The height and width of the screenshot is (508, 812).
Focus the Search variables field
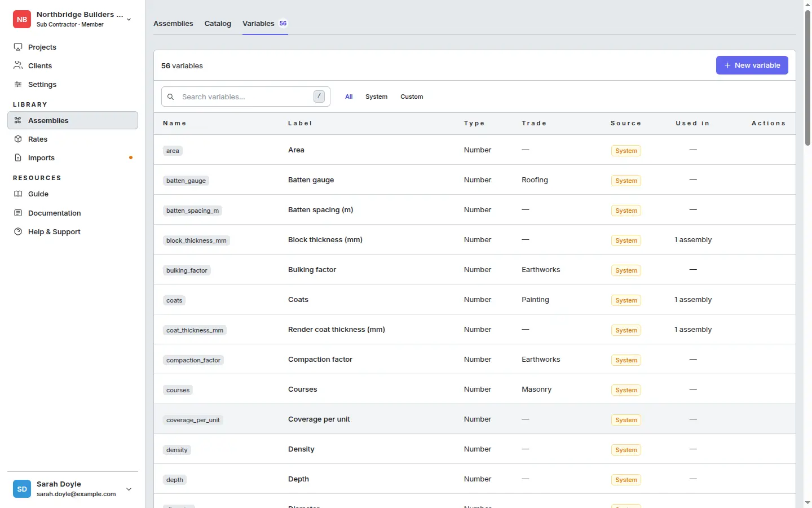tap(246, 97)
